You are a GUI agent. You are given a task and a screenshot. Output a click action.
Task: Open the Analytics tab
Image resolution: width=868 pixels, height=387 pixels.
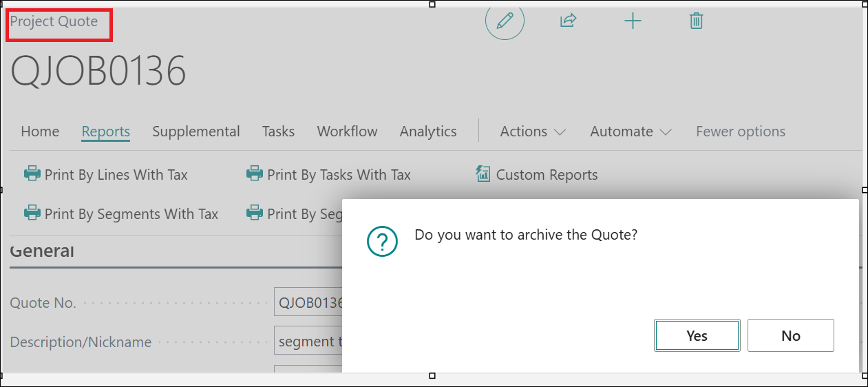(x=428, y=132)
